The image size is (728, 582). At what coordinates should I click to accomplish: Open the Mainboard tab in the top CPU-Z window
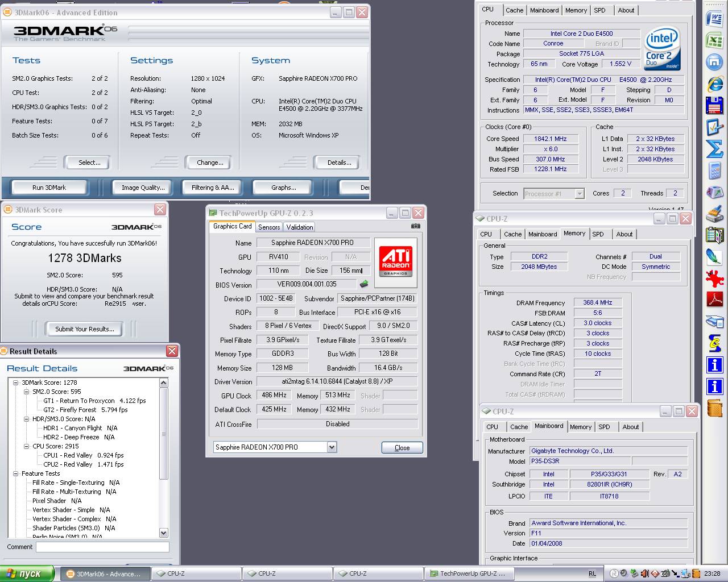point(544,10)
